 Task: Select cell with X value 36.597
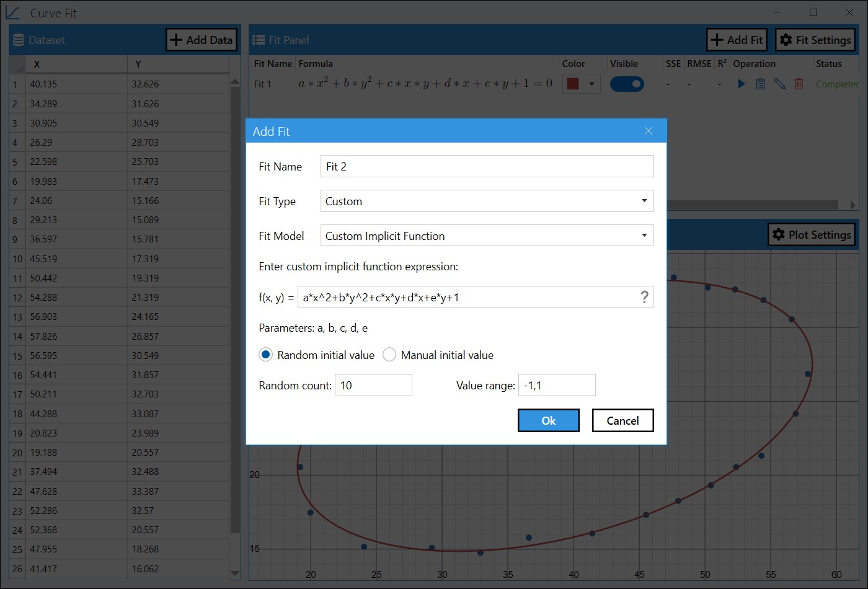[x=76, y=239]
